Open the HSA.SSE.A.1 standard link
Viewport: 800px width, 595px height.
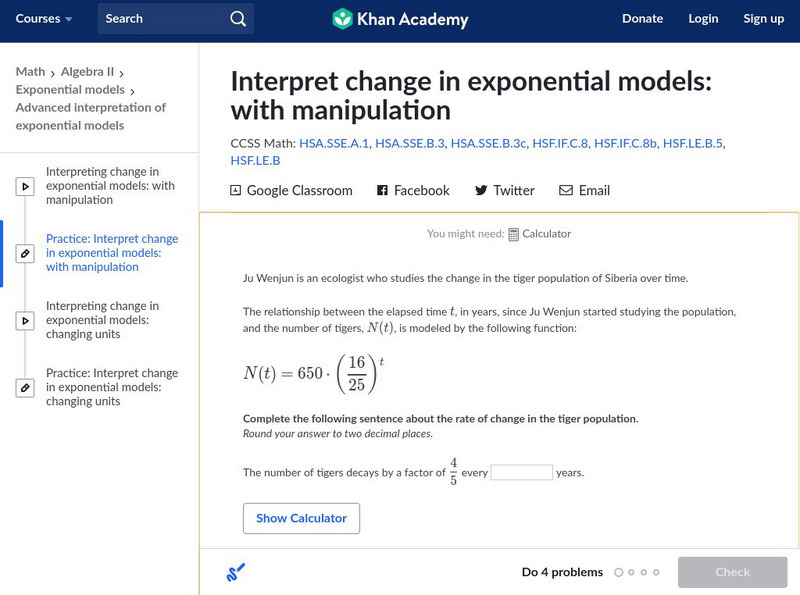tap(335, 144)
